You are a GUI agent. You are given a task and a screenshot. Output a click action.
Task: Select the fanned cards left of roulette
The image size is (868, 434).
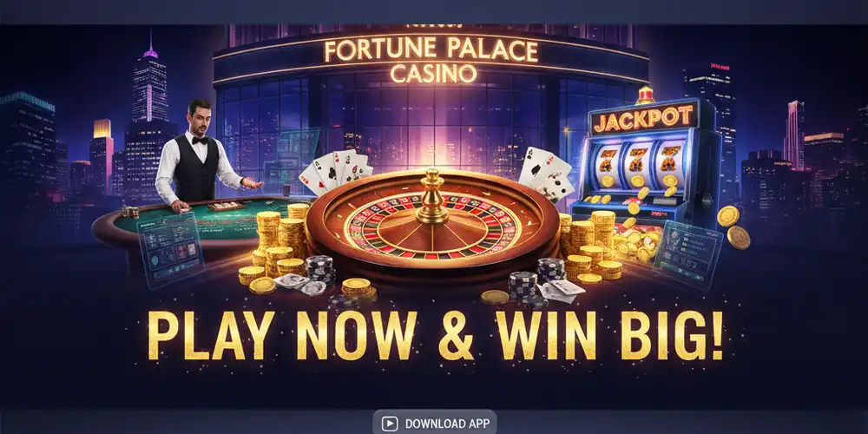335,170
